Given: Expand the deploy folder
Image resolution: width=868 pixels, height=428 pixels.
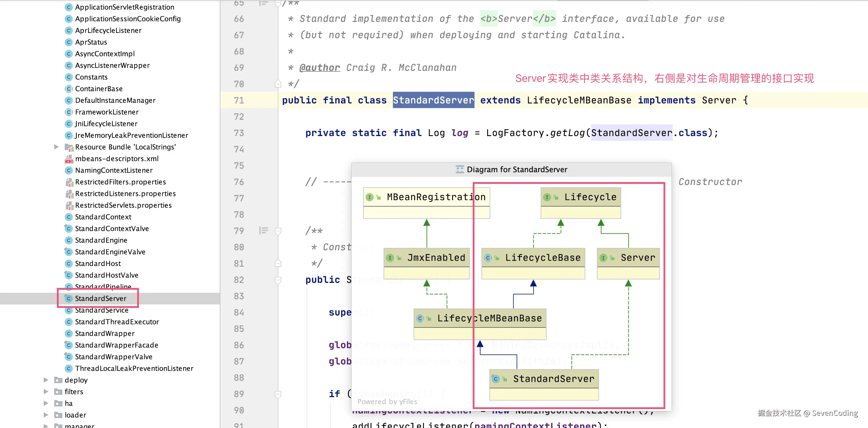Looking at the screenshot, I should coord(46,380).
